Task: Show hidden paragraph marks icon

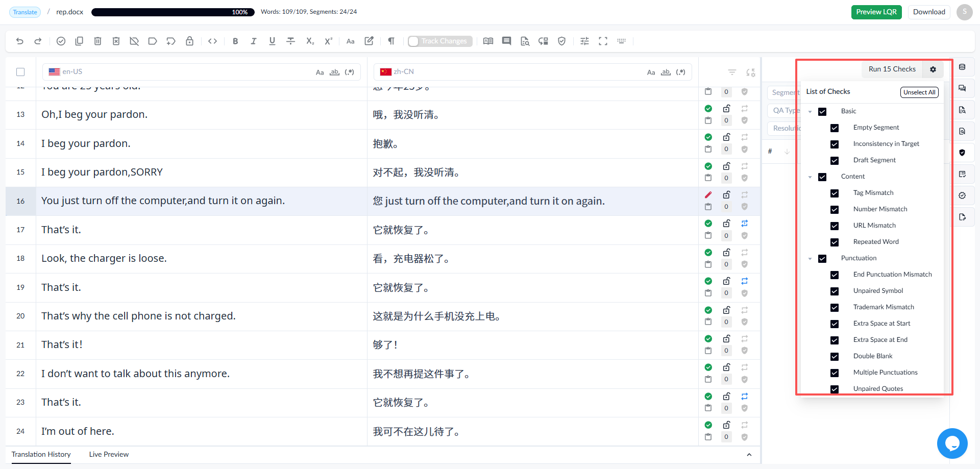Action: pos(391,41)
